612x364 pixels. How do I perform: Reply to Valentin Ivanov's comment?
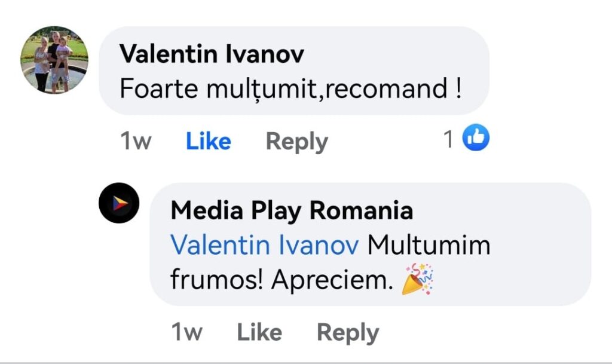click(x=296, y=142)
